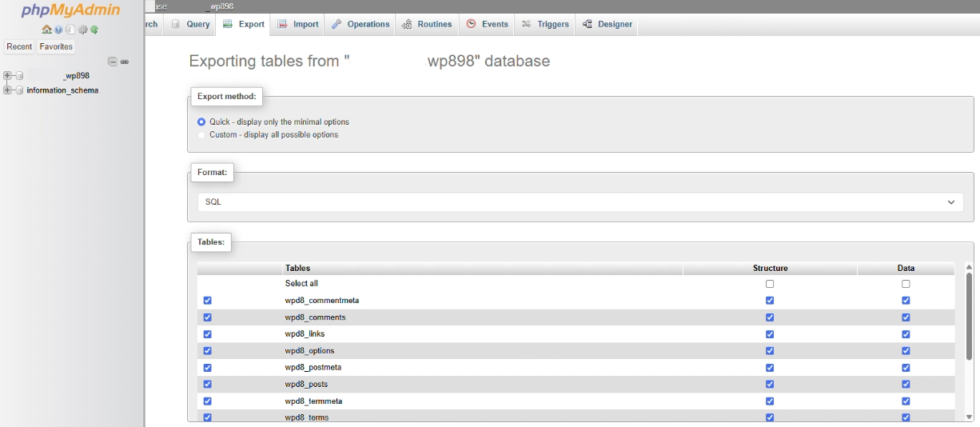Image resolution: width=980 pixels, height=427 pixels.
Task: Uncheck Data for wpd8_links
Action: point(906,334)
